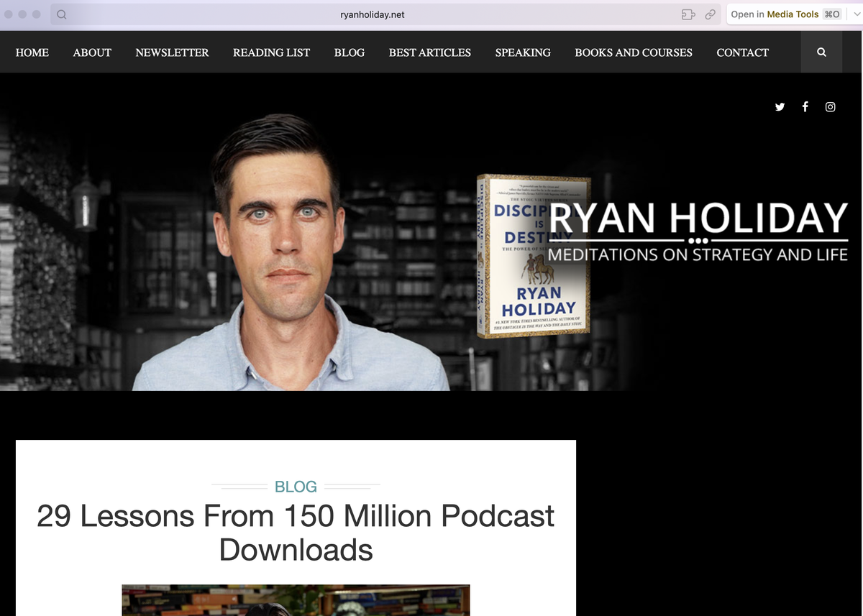Screen dimensions: 863x616
Task: Open the podcast article preview image
Action: (x=296, y=600)
